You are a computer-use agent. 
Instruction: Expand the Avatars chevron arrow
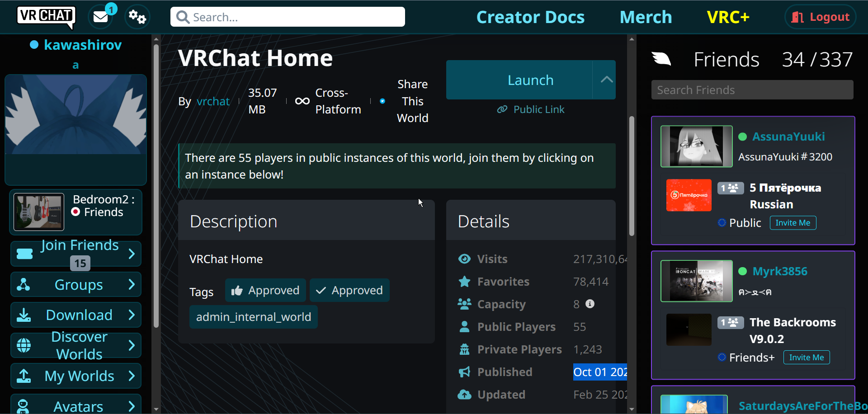(132, 406)
